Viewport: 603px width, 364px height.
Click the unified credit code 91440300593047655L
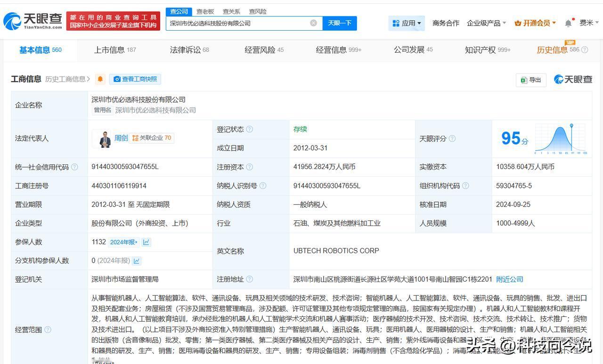(x=125, y=167)
